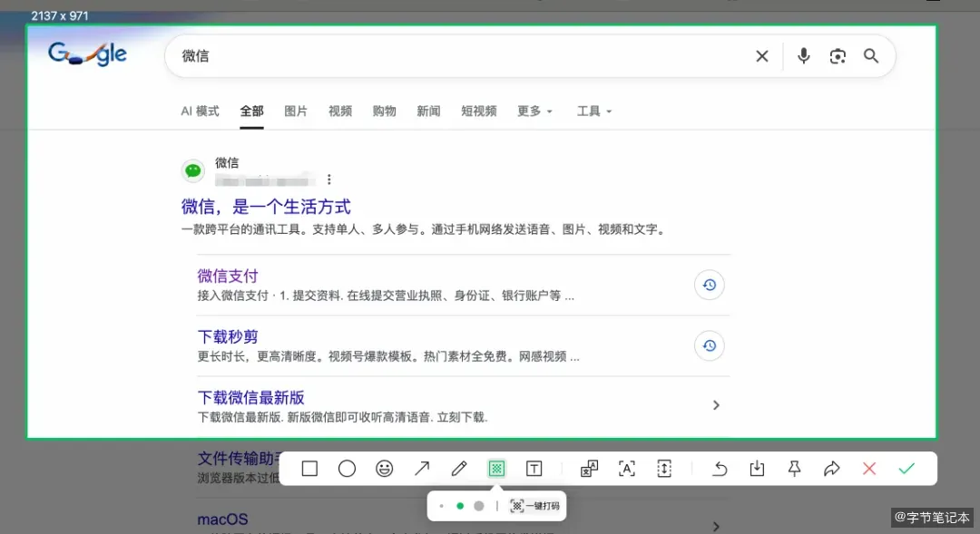Expand the 工具 dropdown
Viewport: 980px width, 534px height.
(x=594, y=112)
